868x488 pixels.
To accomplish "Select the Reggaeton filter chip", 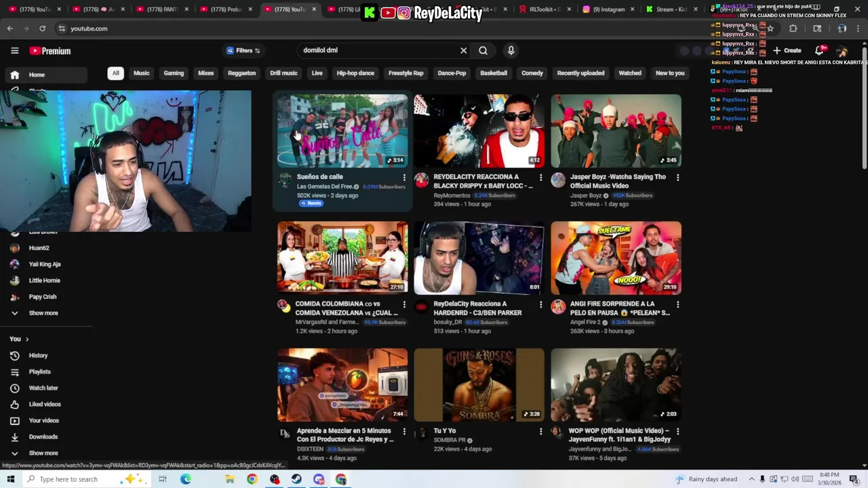I will [241, 73].
